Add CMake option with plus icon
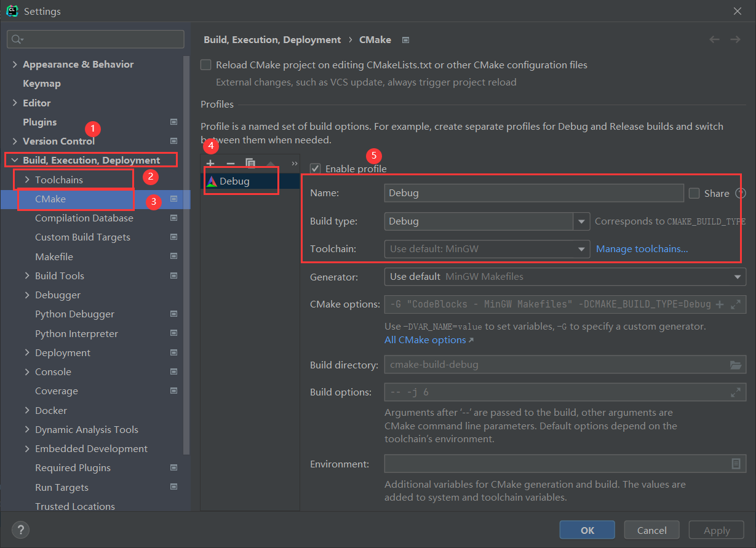The width and height of the screenshot is (756, 548). tap(720, 304)
